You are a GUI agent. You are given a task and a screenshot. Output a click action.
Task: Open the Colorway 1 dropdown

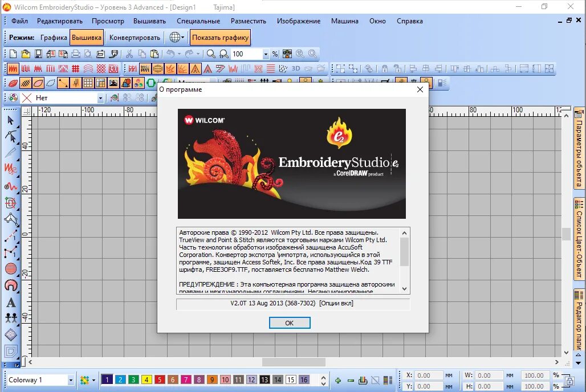coord(71,381)
